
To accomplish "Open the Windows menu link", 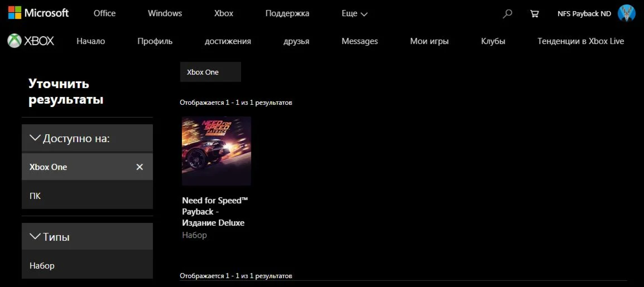I will point(165,13).
